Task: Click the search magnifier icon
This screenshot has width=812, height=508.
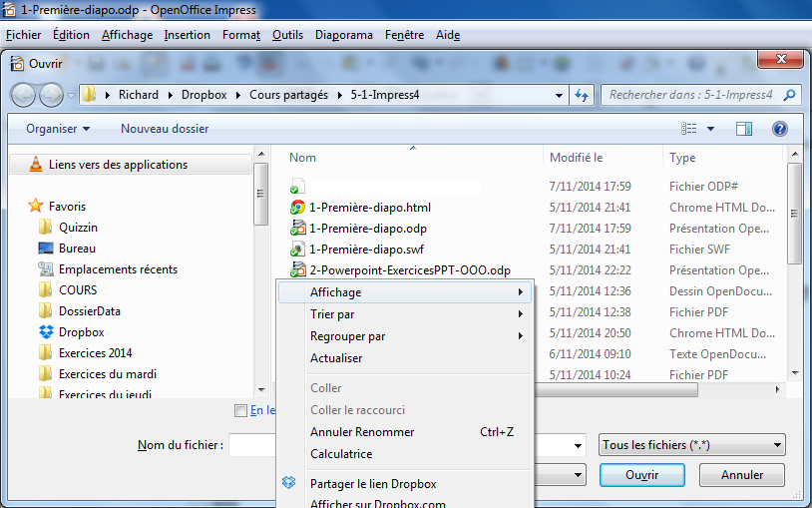Action: [x=790, y=95]
